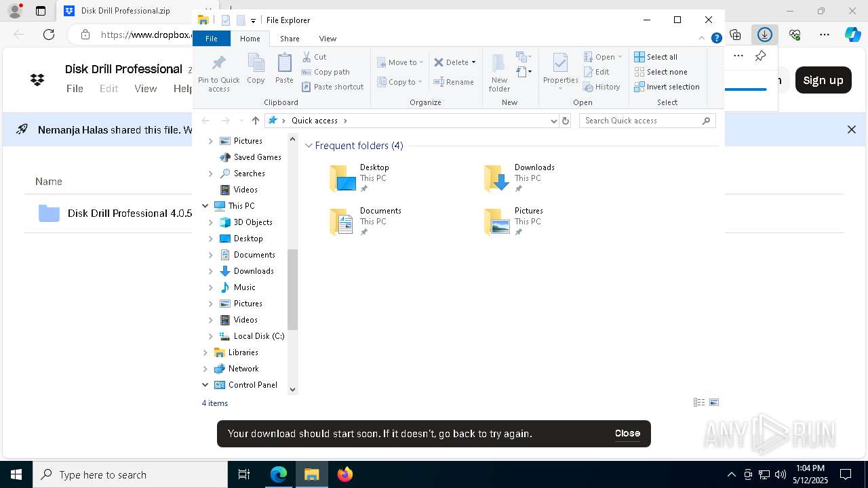Image resolution: width=868 pixels, height=488 pixels.
Task: Click Quick access in the address bar
Action: (315, 121)
